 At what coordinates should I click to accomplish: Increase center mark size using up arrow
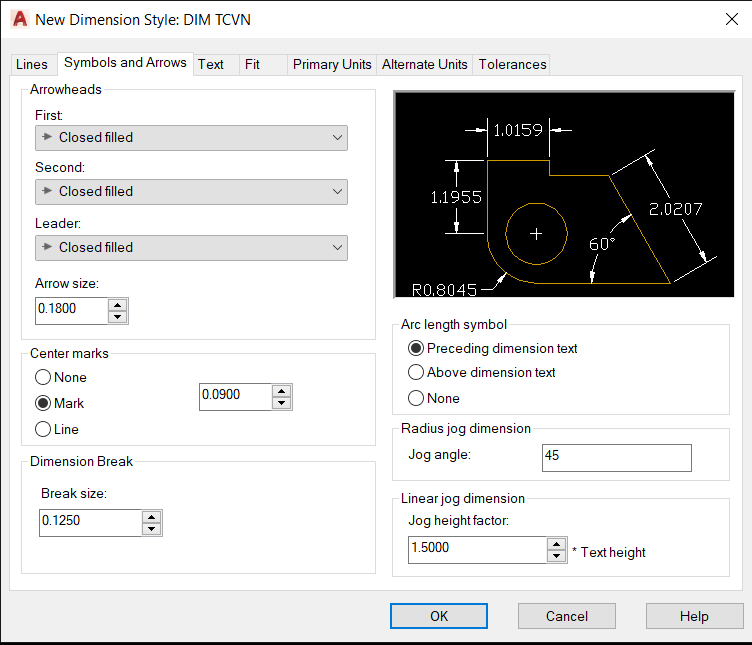(x=282, y=390)
